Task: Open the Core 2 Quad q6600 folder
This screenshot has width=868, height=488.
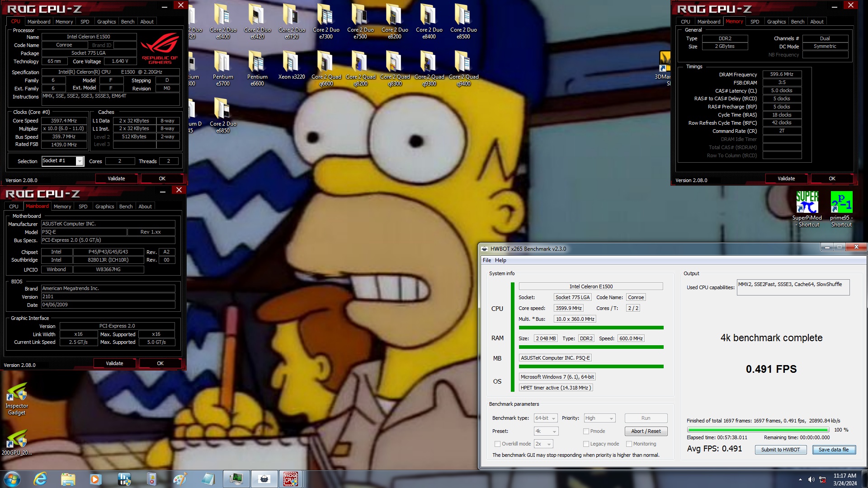Action: click(x=326, y=68)
